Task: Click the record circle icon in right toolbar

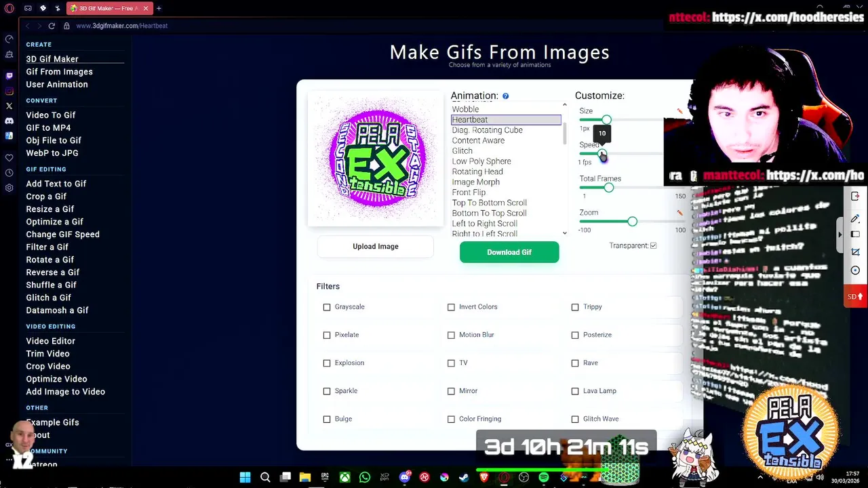Action: [855, 270]
